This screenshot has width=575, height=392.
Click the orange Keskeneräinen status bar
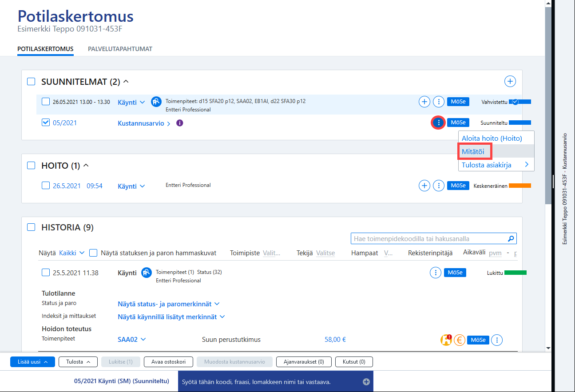pyautogui.click(x=520, y=186)
